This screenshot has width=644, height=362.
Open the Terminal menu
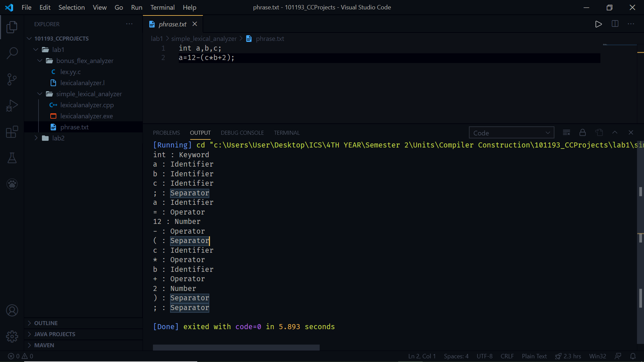tap(162, 7)
